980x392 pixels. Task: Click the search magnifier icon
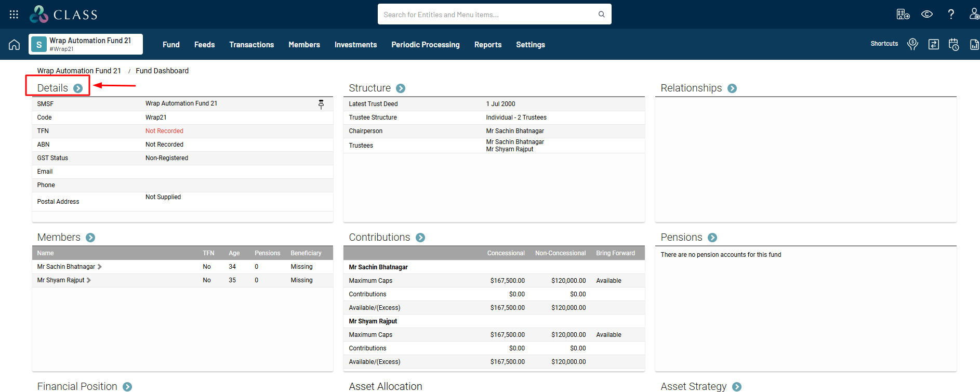601,15
